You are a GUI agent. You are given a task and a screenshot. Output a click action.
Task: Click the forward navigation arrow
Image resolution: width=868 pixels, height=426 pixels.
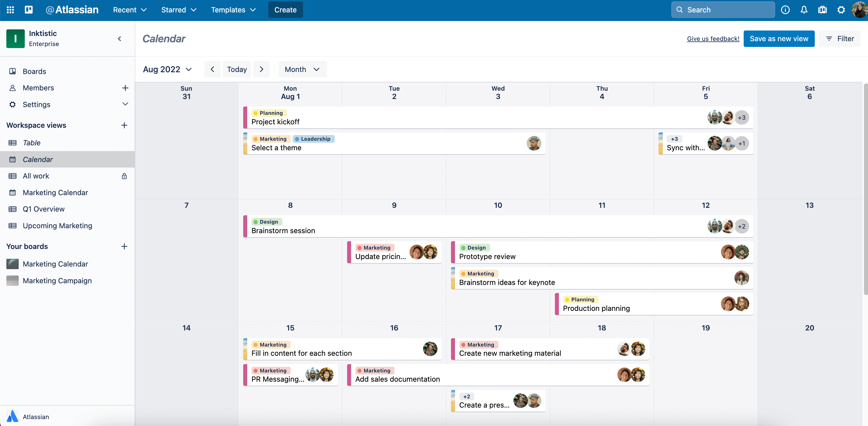(262, 69)
